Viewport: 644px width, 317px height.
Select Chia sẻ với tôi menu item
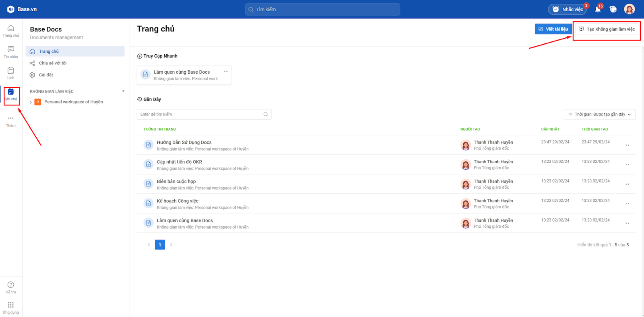[75, 63]
